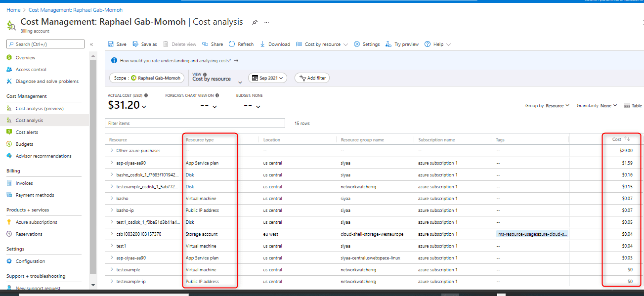
Task: Click the Add filter button
Action: [312, 78]
